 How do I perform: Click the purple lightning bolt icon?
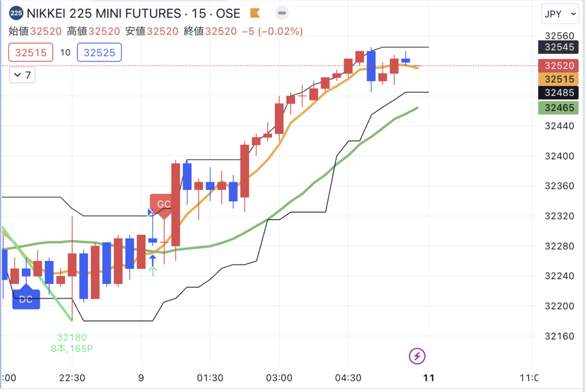pyautogui.click(x=418, y=356)
